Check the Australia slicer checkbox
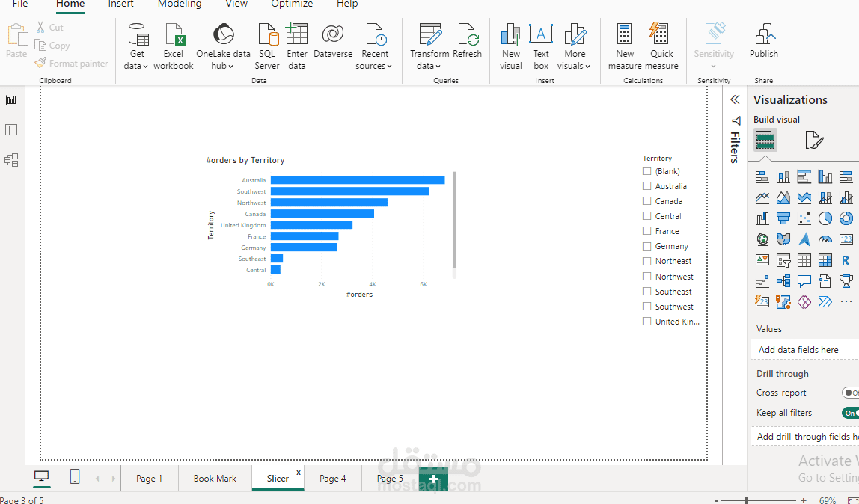The width and height of the screenshot is (859, 504). pos(647,186)
